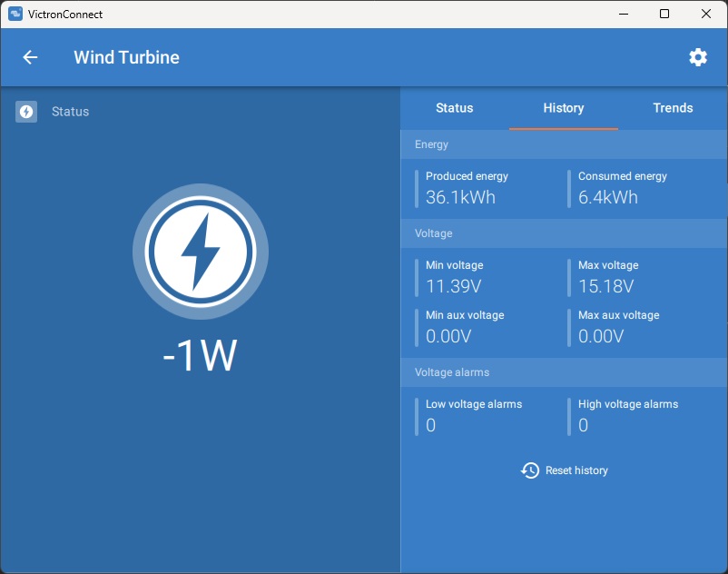Click the Voltage section header
728x574 pixels.
pyautogui.click(x=564, y=233)
